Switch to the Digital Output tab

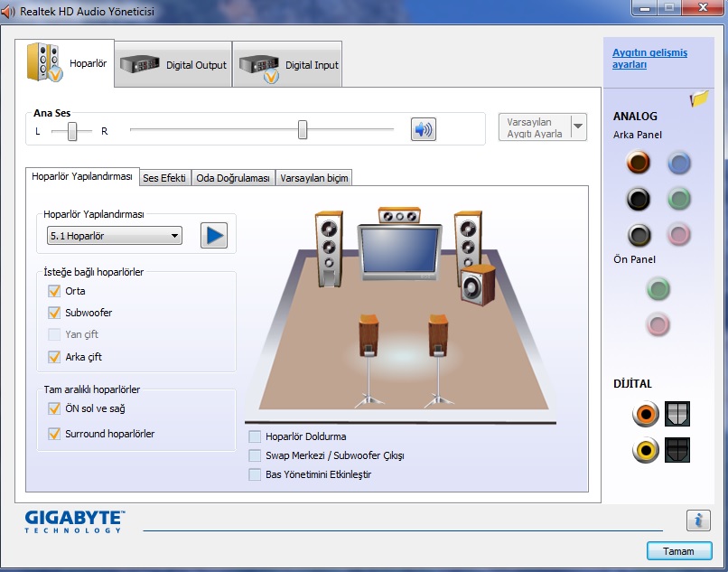(173, 64)
